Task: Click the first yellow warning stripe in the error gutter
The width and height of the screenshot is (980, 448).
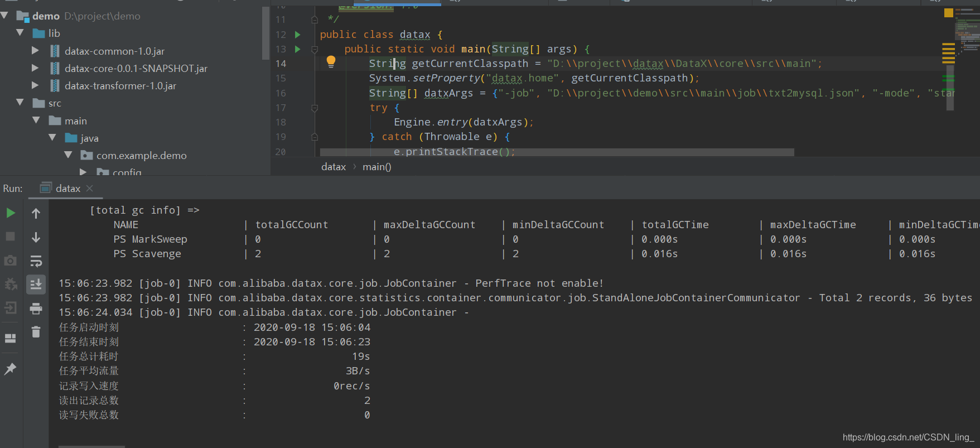Action: [x=948, y=44]
